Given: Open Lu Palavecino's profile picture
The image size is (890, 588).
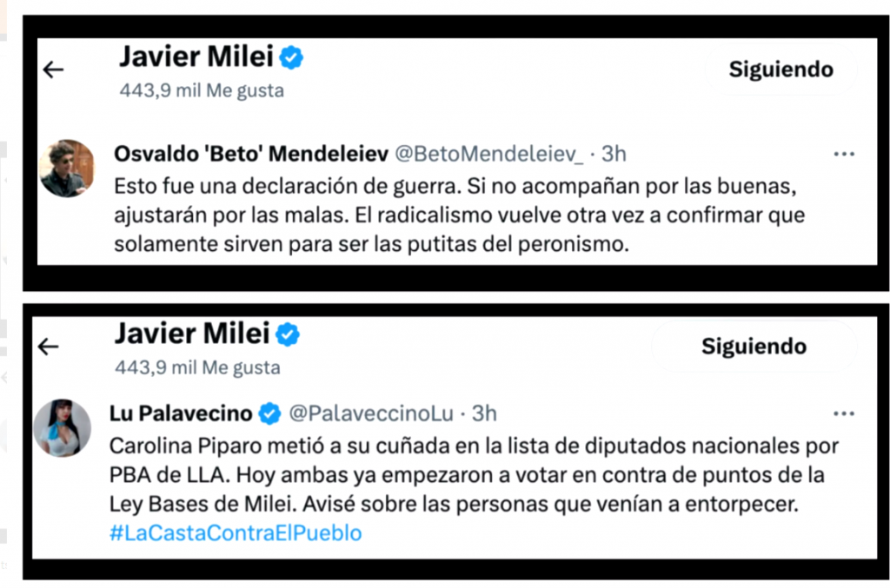Looking at the screenshot, I should [63, 428].
